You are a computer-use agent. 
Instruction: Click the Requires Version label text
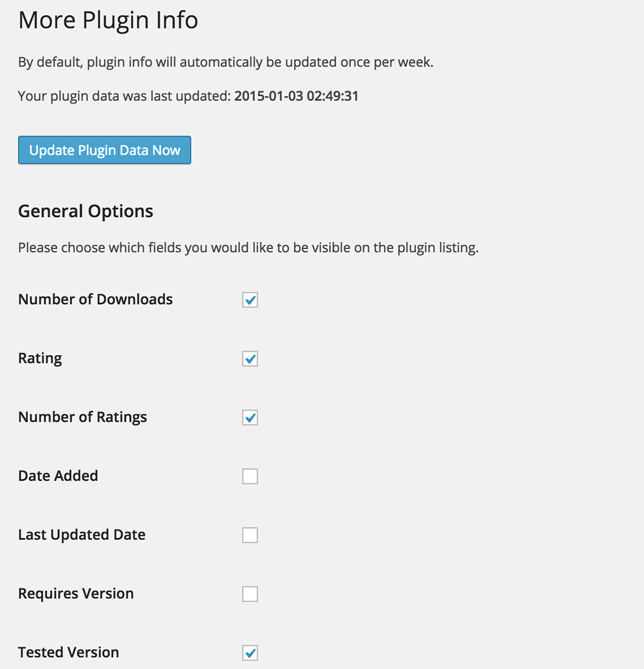click(x=76, y=594)
